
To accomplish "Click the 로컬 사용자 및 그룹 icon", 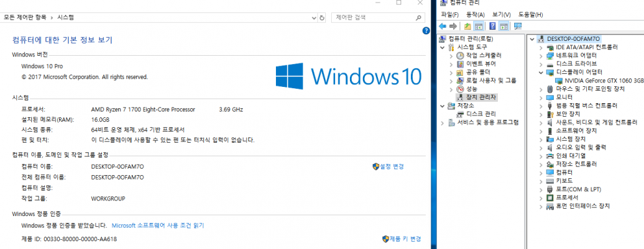I will [460, 80].
